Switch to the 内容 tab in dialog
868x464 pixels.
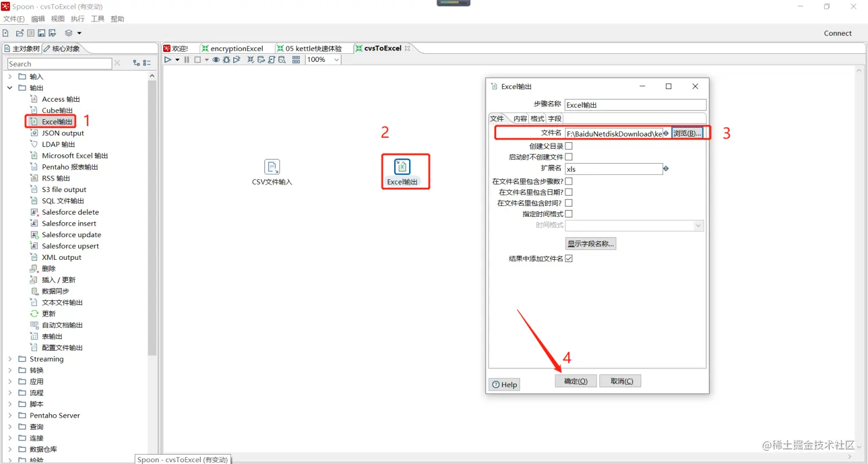click(x=520, y=119)
